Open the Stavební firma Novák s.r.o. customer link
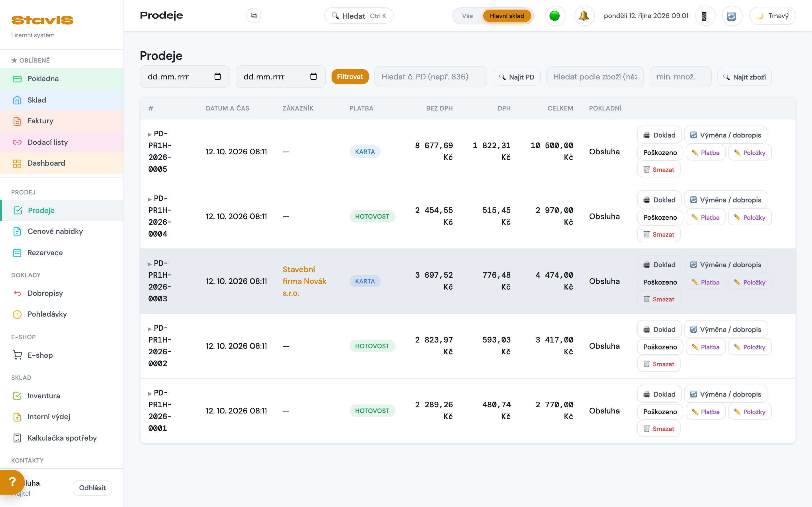Screen dimensions: 812x507 click(304, 281)
